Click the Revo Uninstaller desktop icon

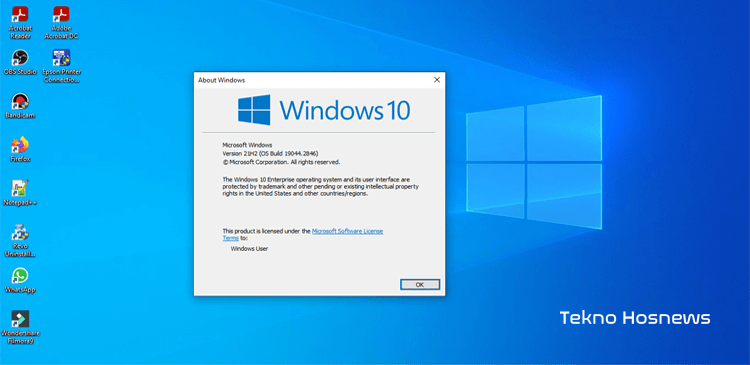[x=20, y=240]
